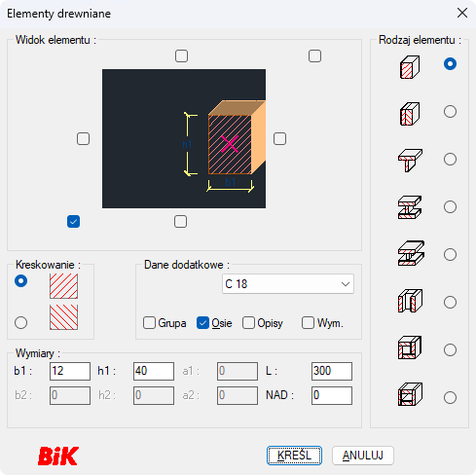This screenshot has width=476, height=475.
Task: Tick the top-right view checkbox
Action: point(314,55)
